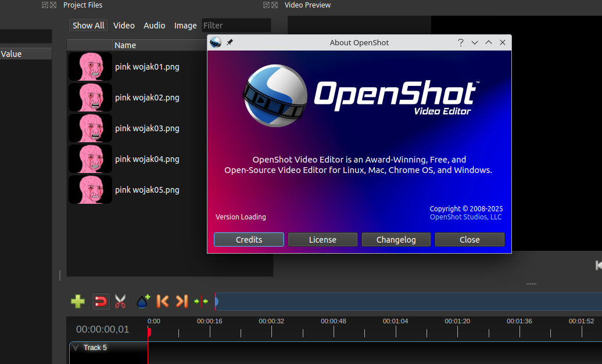
Task: Click Close button in About OpenShot
Action: 470,239
